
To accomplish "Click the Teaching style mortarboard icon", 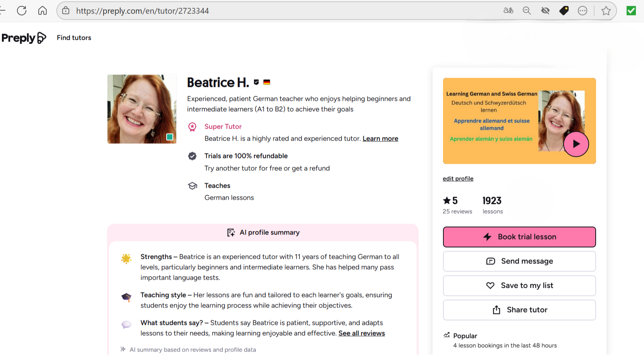I will pos(126,297).
